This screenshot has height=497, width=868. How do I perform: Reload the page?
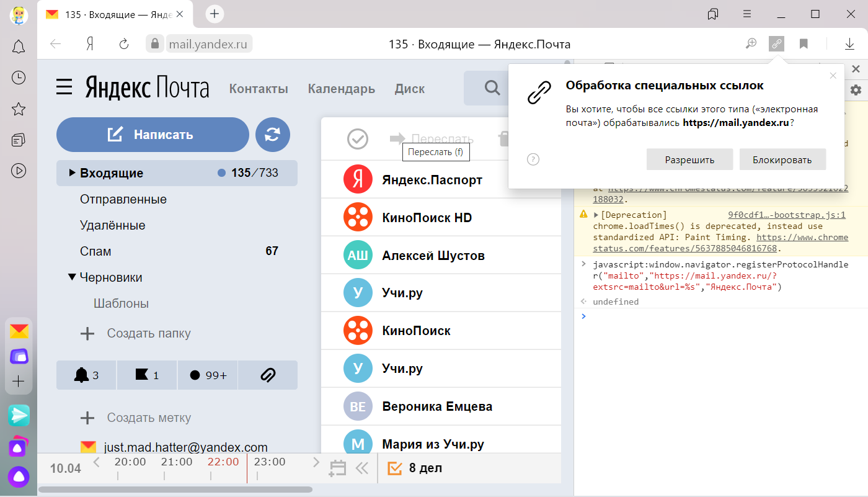(x=123, y=44)
